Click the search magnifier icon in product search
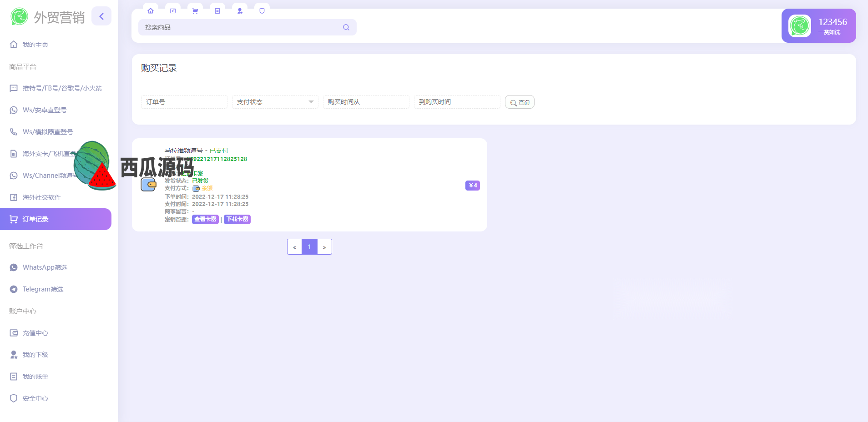868x422 pixels. click(346, 27)
